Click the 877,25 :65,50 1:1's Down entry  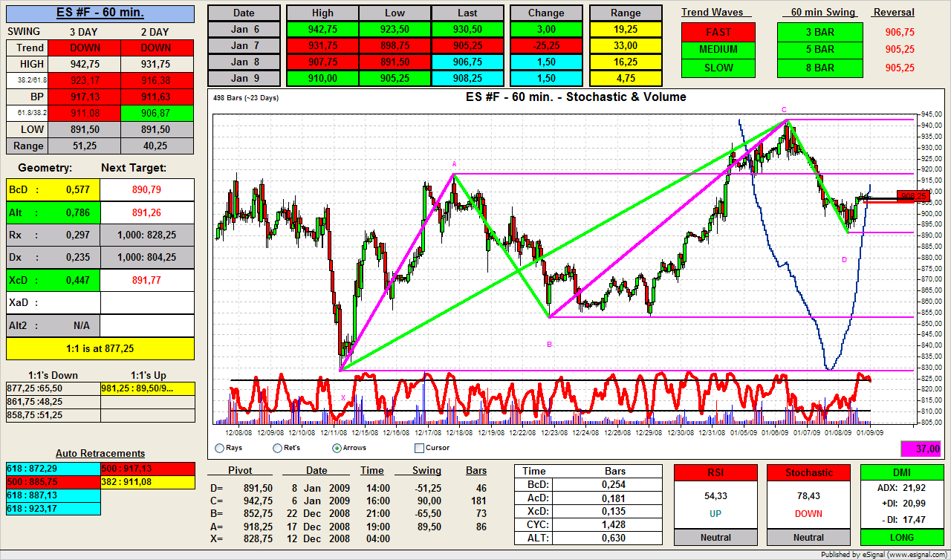[x=53, y=388]
